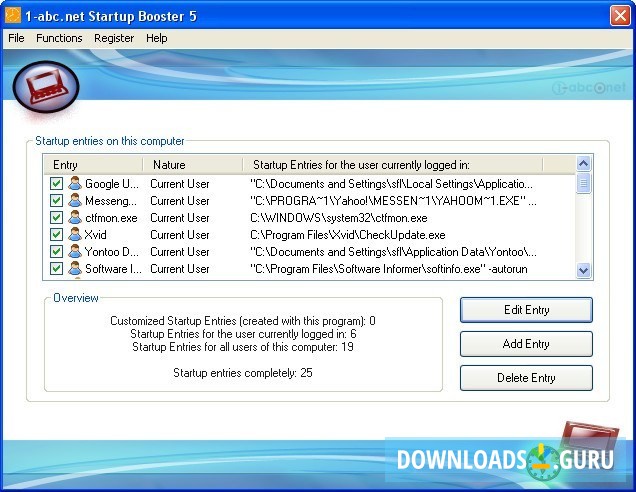Image resolution: width=636 pixels, height=492 pixels.
Task: Uncheck the Google U... entry checkbox
Action: click(x=56, y=183)
